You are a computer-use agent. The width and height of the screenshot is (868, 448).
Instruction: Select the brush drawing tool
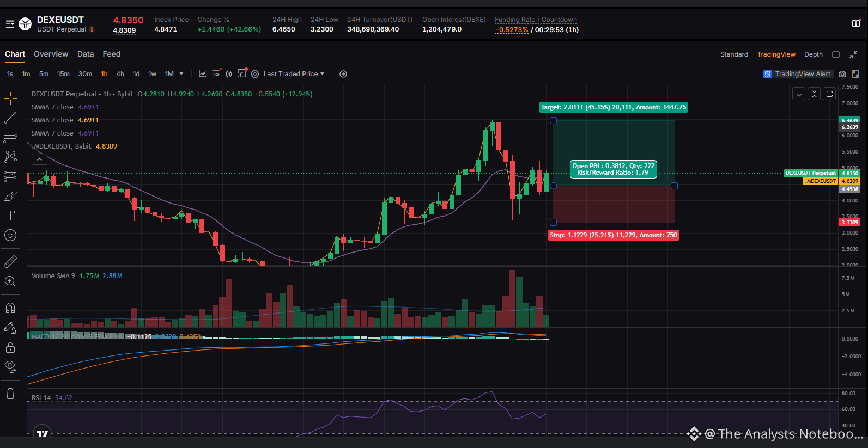[x=10, y=196]
